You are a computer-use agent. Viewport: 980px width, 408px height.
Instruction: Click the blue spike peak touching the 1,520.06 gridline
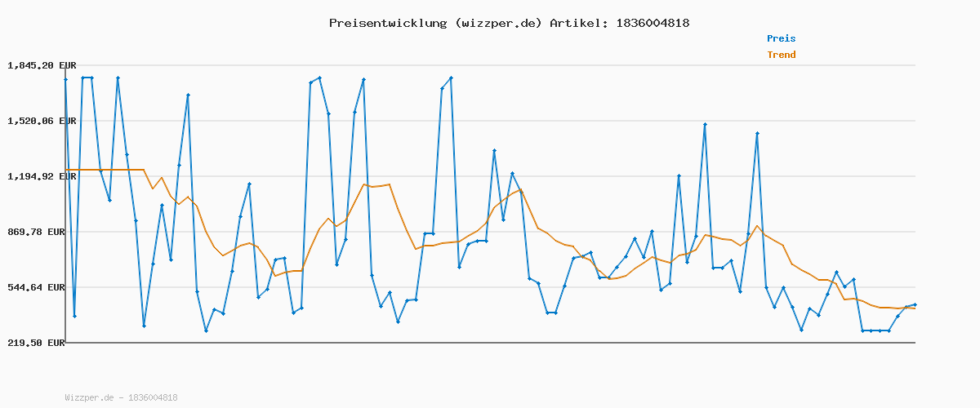(705, 124)
